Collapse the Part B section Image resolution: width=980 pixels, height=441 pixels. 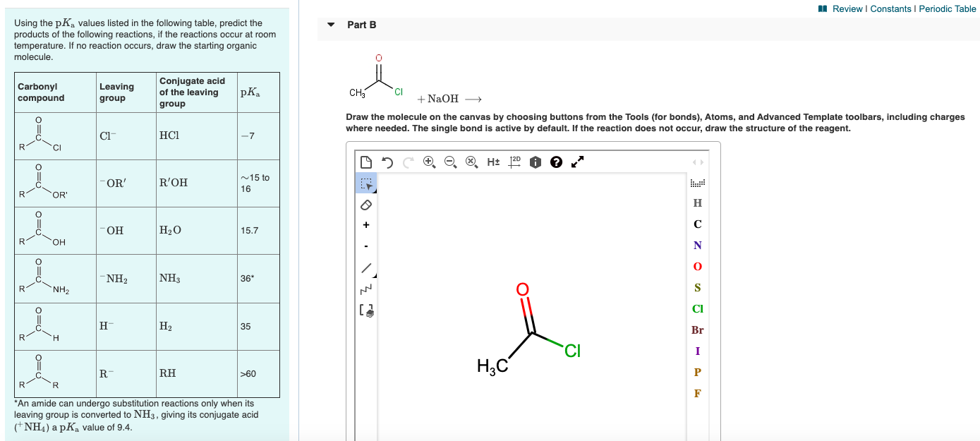coord(329,24)
